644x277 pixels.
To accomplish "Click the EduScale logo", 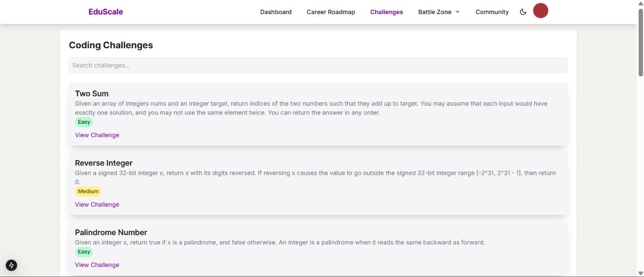I will coord(105,12).
